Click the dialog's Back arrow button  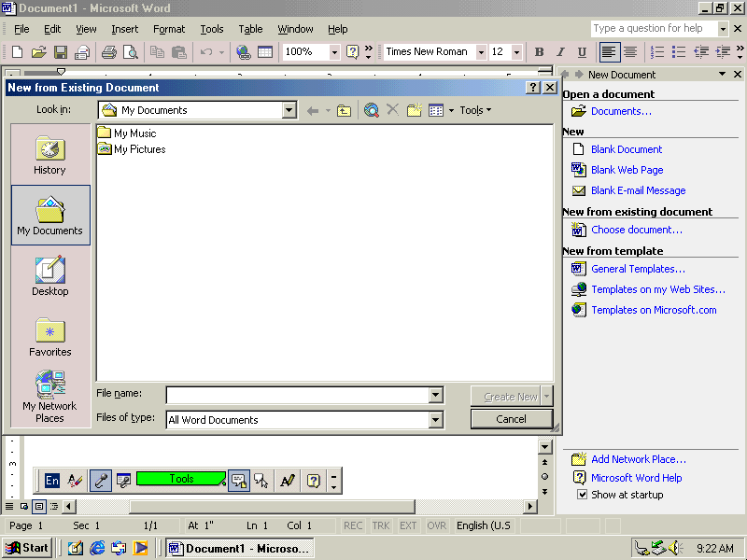(x=313, y=110)
